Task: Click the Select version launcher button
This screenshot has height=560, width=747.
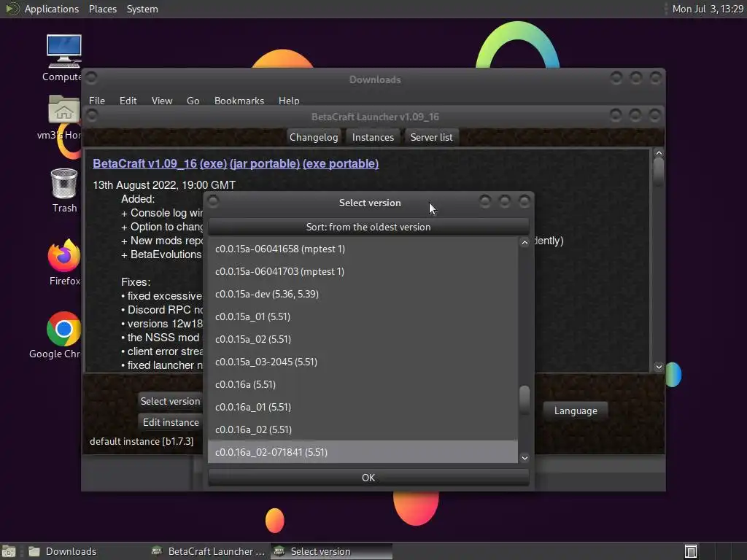Action: [170, 401]
